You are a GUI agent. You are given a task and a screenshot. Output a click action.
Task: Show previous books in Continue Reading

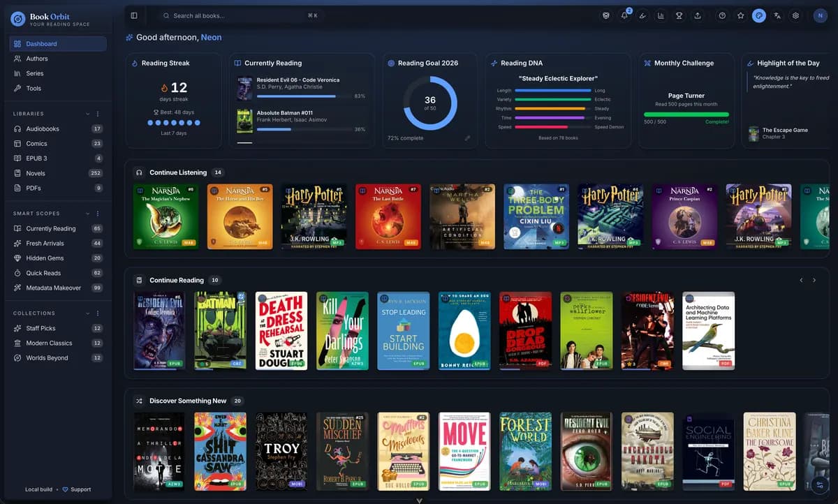tap(801, 280)
